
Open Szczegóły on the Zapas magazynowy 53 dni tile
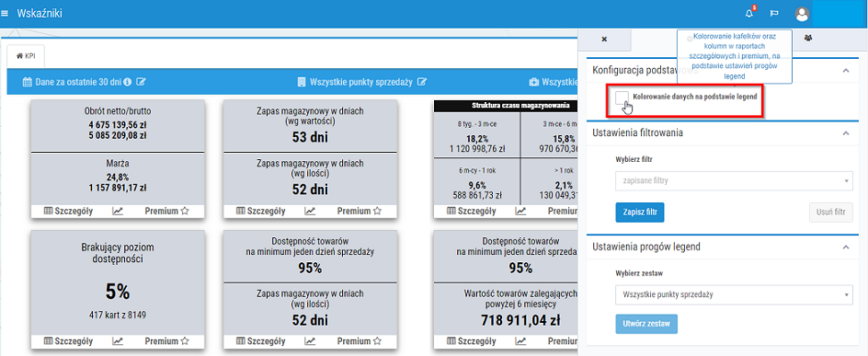tap(261, 211)
